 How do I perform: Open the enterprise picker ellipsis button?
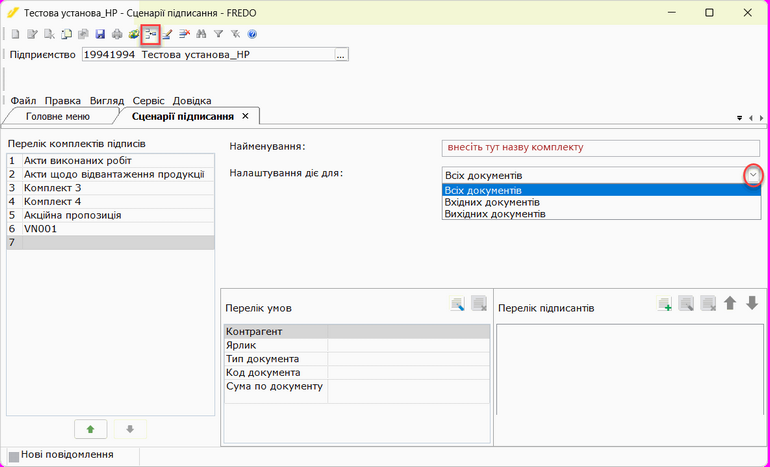(341, 55)
